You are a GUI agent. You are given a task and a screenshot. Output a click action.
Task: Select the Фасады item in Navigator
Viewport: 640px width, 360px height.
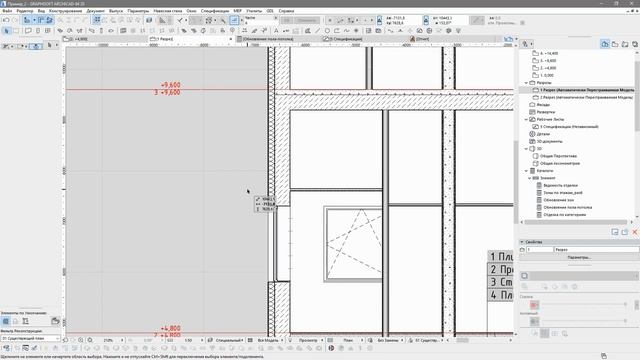pyautogui.click(x=540, y=105)
